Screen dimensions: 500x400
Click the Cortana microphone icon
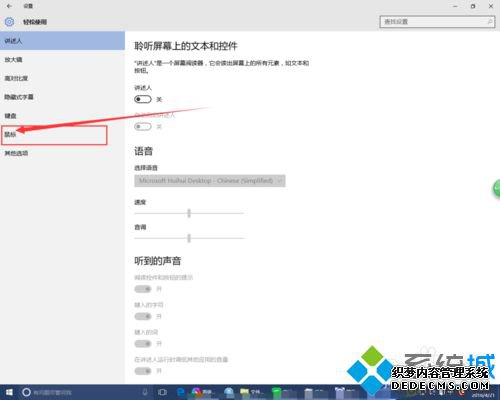145,392
